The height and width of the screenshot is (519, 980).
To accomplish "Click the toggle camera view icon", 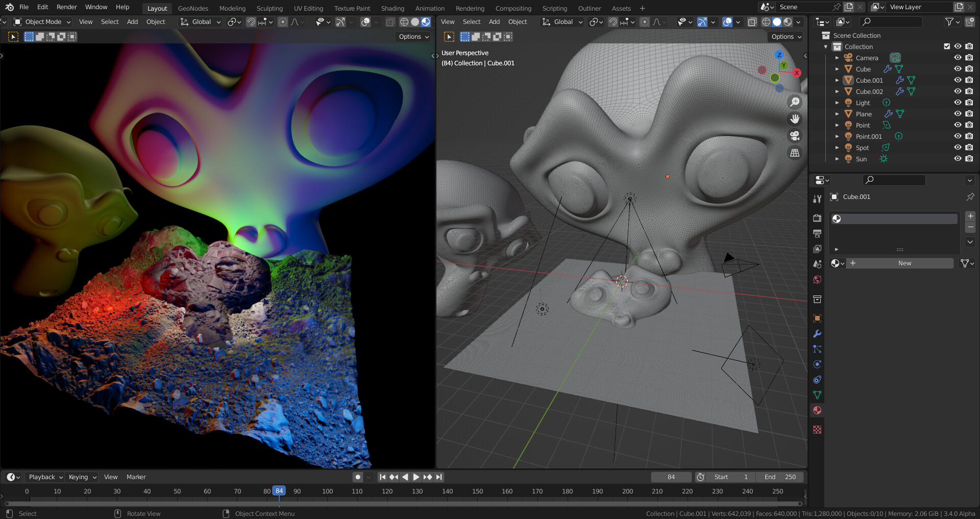I will [795, 136].
